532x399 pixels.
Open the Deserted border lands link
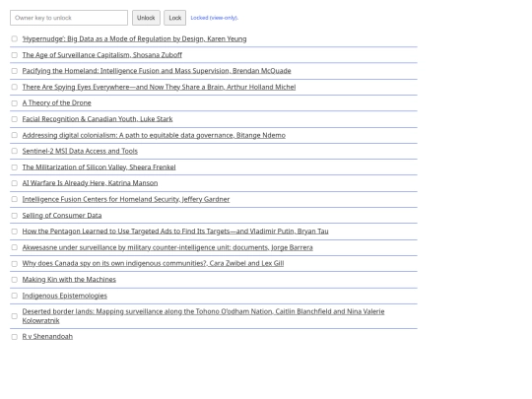click(x=203, y=316)
